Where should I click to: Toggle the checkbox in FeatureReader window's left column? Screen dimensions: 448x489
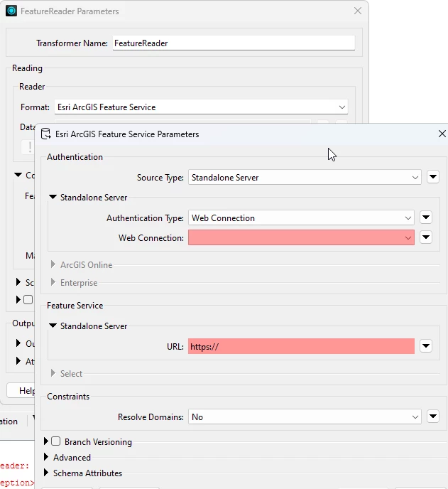point(28,300)
